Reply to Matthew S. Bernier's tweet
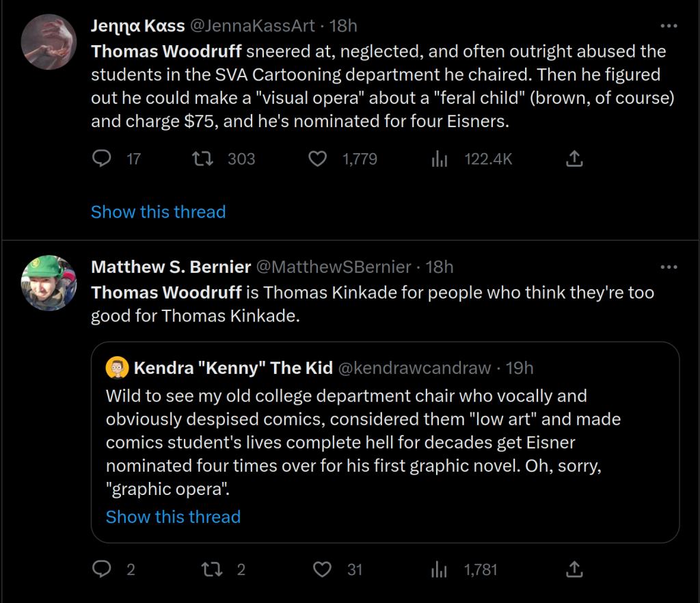This screenshot has width=700, height=603. point(102,569)
